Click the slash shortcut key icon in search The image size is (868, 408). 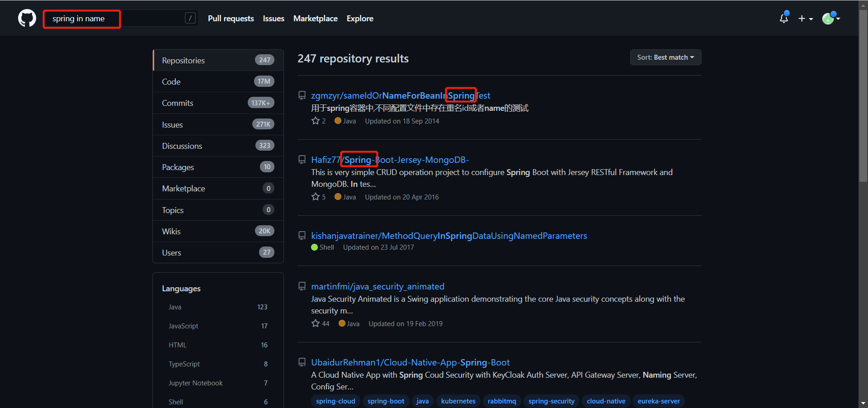[190, 18]
